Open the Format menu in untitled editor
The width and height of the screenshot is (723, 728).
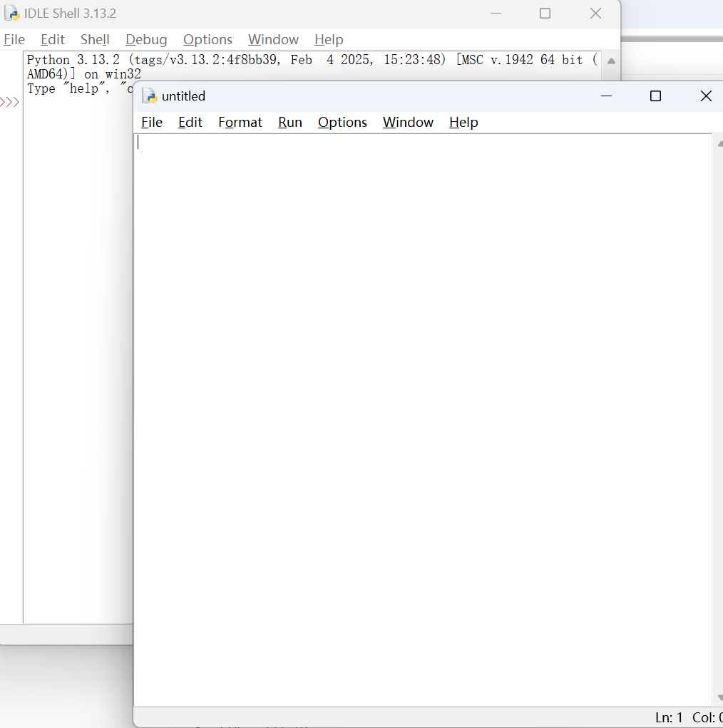[240, 122]
